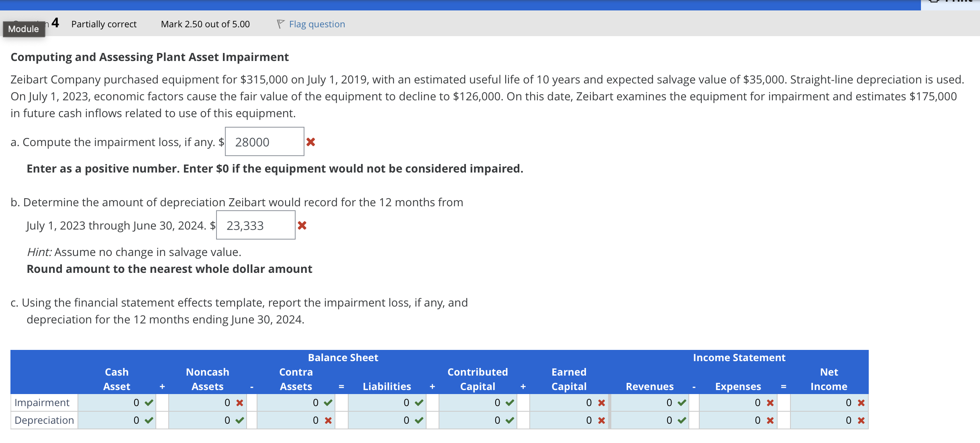Viewport: 980px width, 443px height.
Task: Click the flag icon beside Flag question
Action: 280,24
